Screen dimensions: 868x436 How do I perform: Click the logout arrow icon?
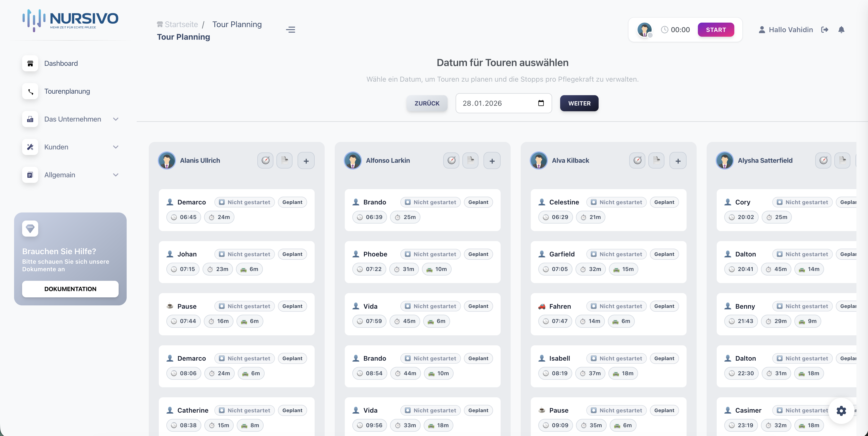click(x=825, y=30)
